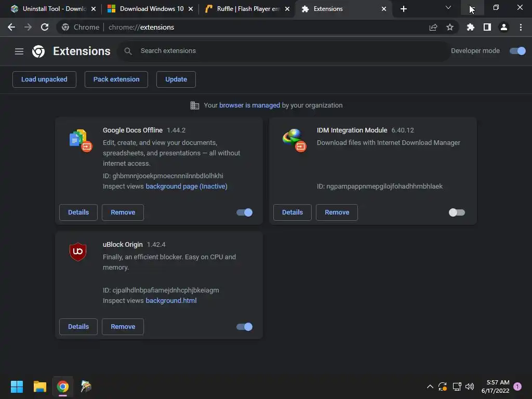Screen dimensions: 532x399
Task: Click Load unpacked button
Action: 45,79
